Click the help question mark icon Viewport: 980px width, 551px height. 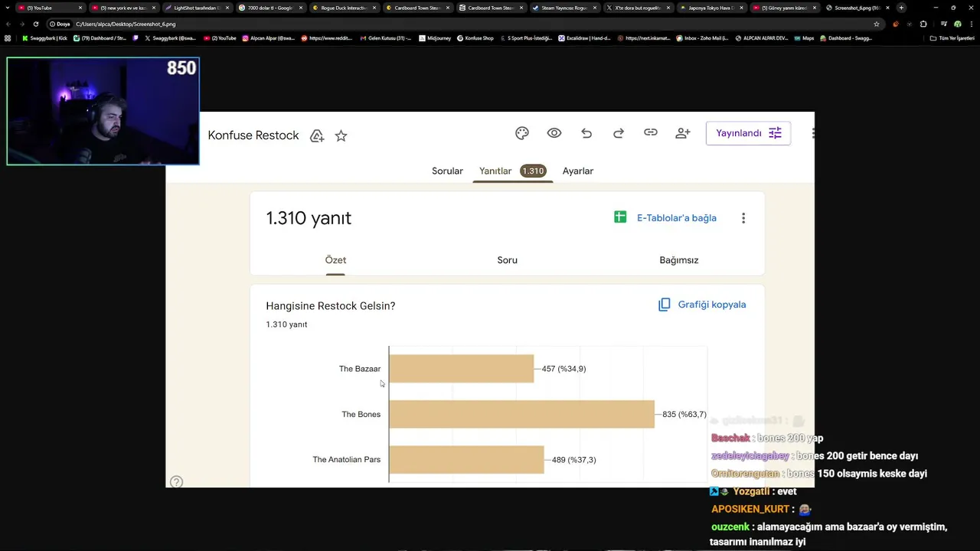click(177, 481)
